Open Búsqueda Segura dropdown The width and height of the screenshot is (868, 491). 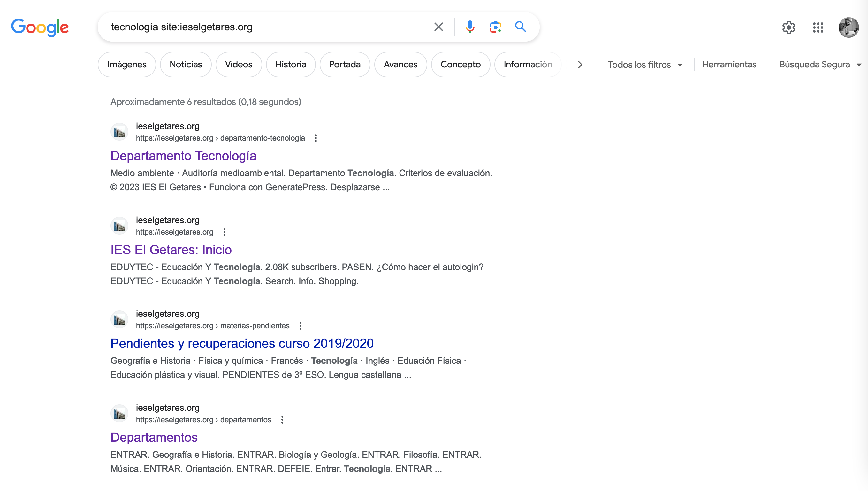(819, 64)
